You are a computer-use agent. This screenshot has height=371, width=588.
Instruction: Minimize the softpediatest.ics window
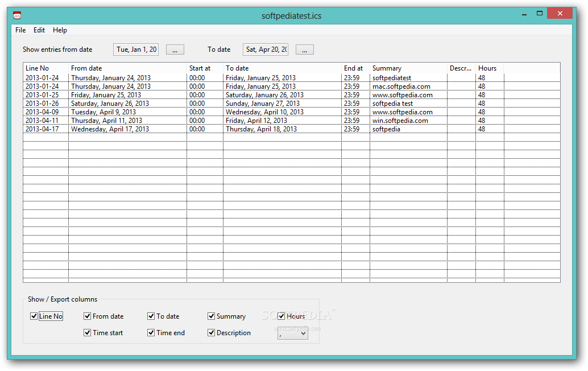(x=524, y=14)
